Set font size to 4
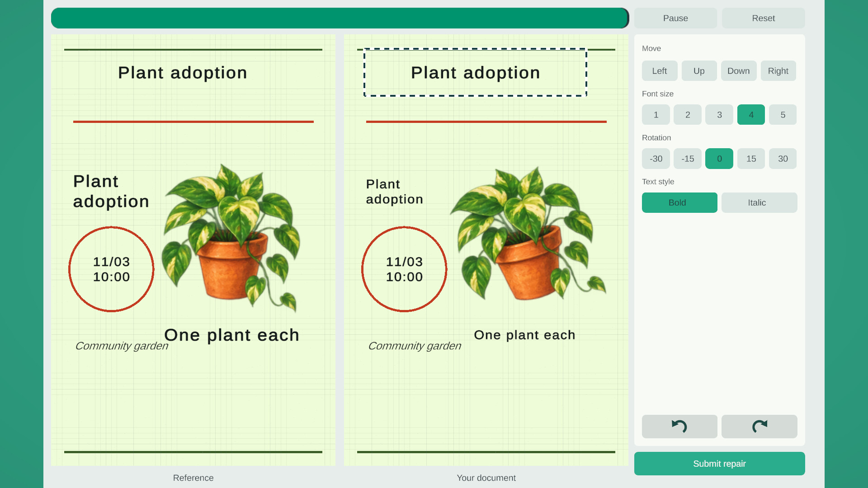The image size is (868, 488). (751, 115)
